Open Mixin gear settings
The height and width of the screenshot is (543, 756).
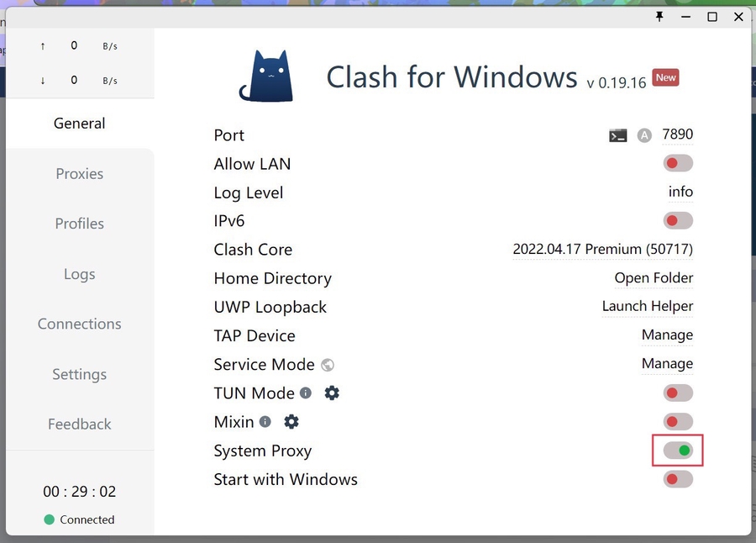pyautogui.click(x=291, y=421)
